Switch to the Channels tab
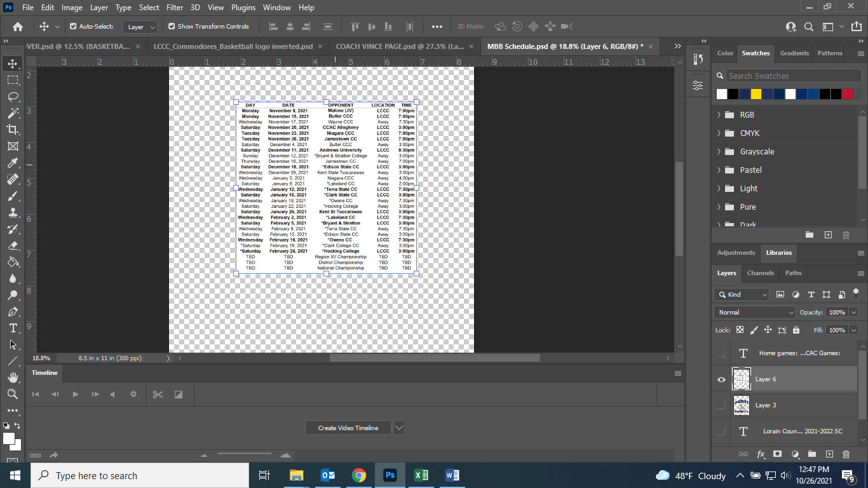Viewport: 868px width, 488px height. point(760,273)
